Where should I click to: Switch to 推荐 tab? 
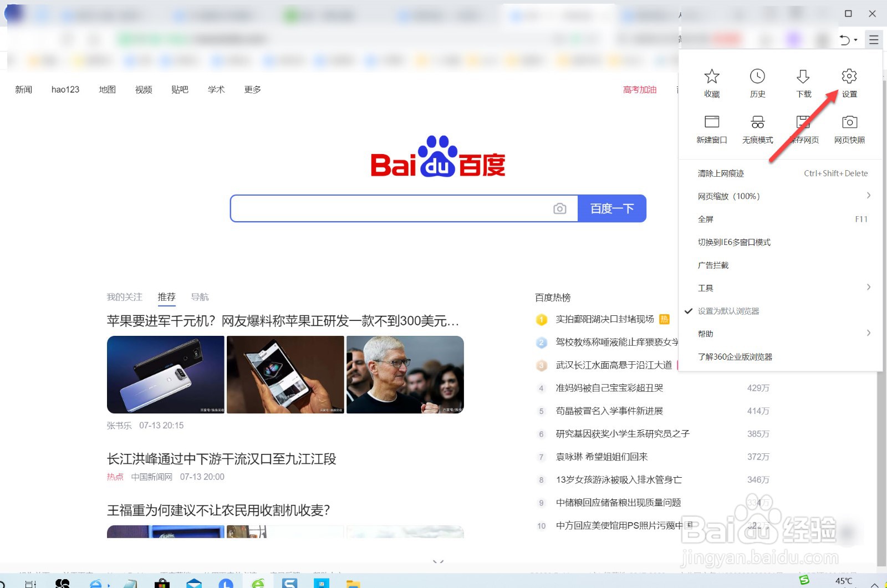click(x=166, y=297)
